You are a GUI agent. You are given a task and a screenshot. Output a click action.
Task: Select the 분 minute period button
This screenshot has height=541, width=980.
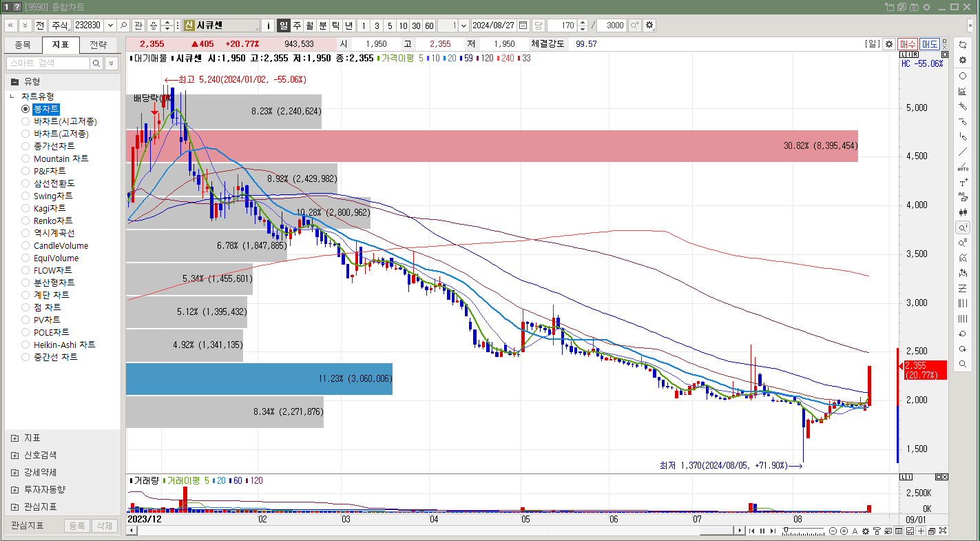click(x=323, y=25)
